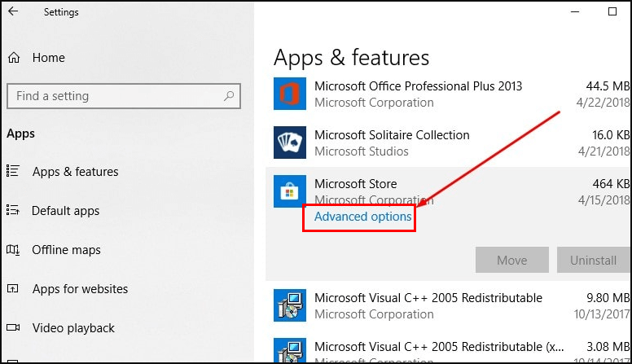Click the Visual C++ 2005 (x... installer icon
Image resolution: width=632 pixels, height=364 pixels.
coord(289,350)
